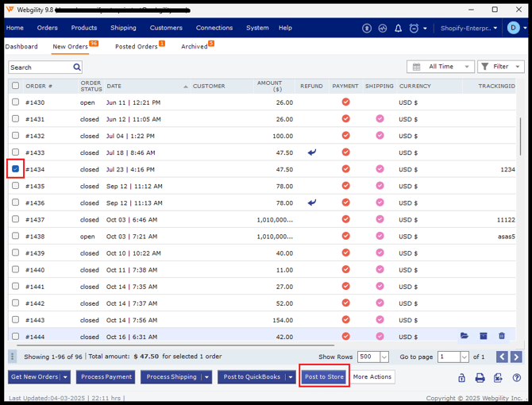Click the Post to Store button

pos(324,376)
